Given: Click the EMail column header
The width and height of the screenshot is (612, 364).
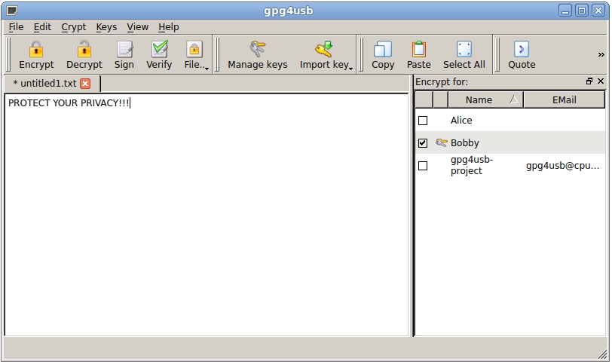Looking at the screenshot, I should pos(564,100).
